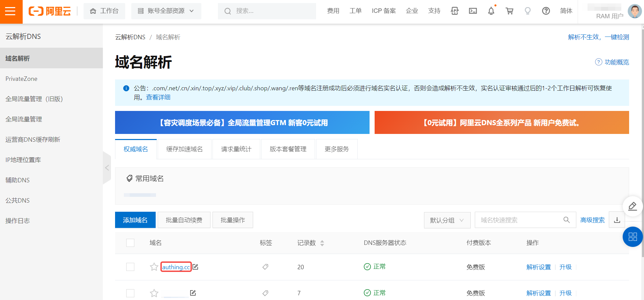
Task: Open 解析设置 for authing.cc
Action: pos(538,267)
